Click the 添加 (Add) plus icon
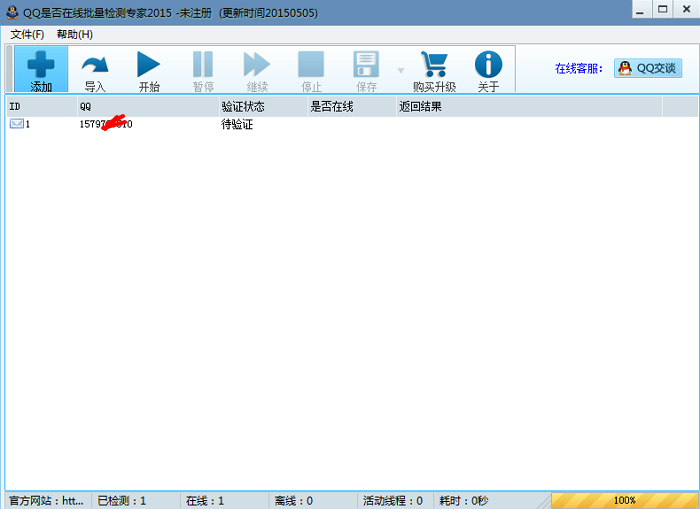 pyautogui.click(x=41, y=64)
